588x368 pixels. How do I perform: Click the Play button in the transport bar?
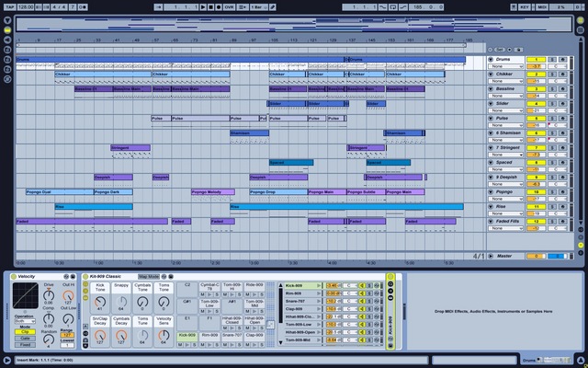(x=203, y=7)
